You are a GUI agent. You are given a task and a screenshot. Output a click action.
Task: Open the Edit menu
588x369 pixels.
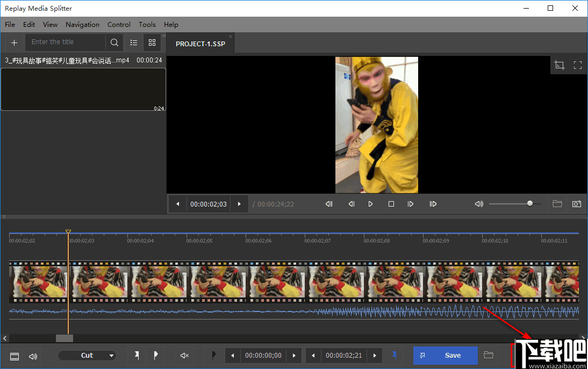click(x=29, y=24)
